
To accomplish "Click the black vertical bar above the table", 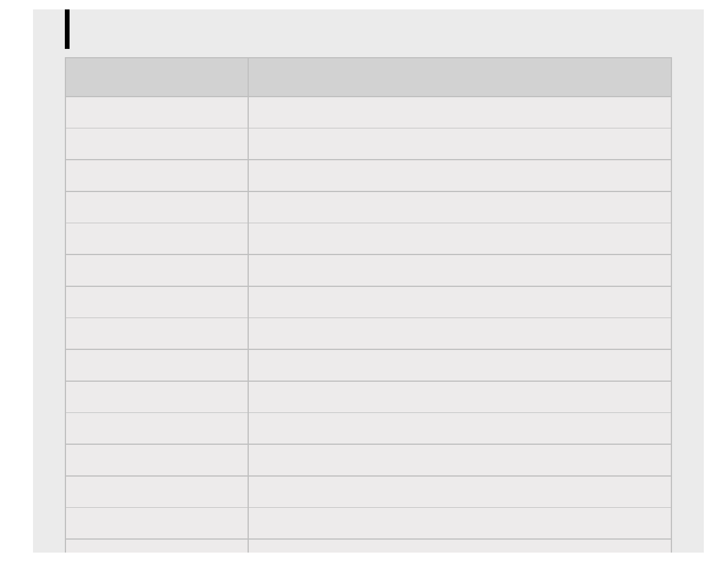I will (x=67, y=29).
